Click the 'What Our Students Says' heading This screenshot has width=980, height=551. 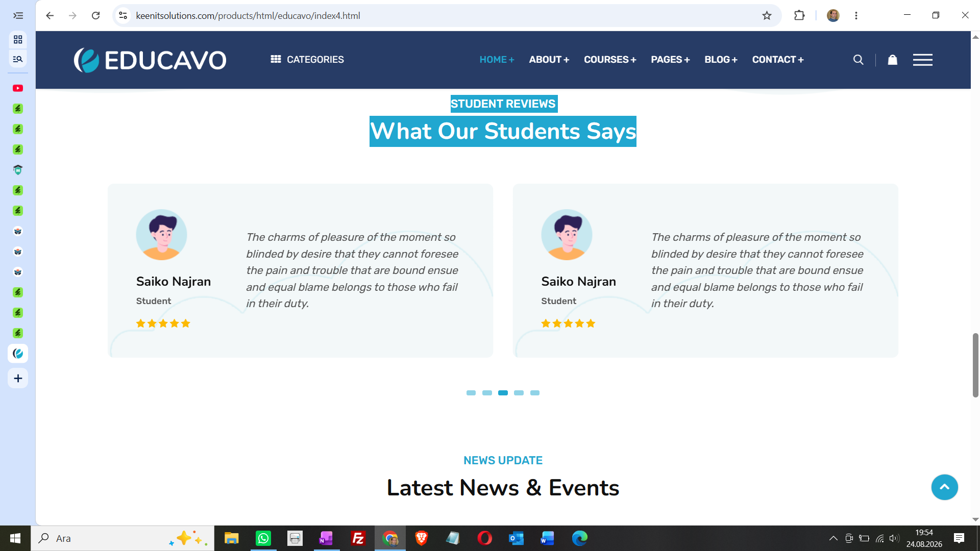(x=503, y=131)
